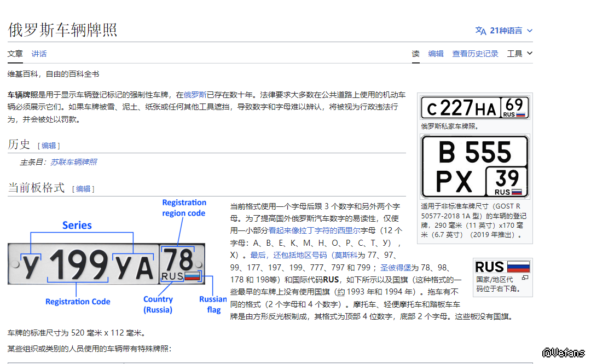Click the 编辑 tab at the page top
This screenshot has height=364, width=591.
(x=436, y=54)
